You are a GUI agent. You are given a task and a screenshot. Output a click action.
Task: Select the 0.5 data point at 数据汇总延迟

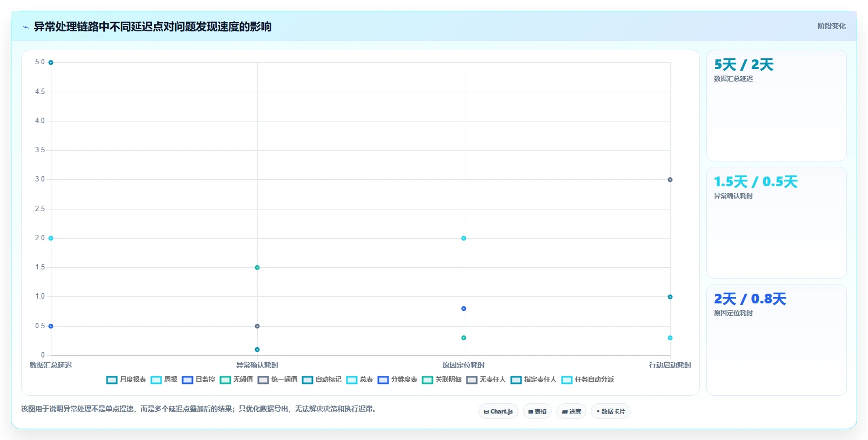51,326
